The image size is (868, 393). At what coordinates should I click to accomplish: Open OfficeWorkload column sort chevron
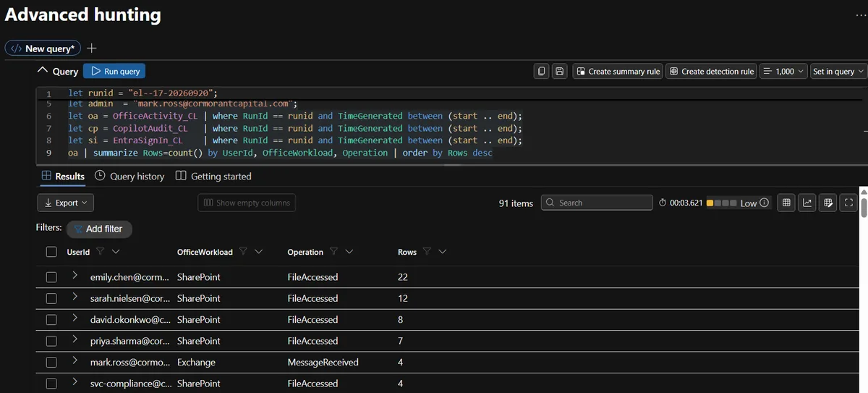(259, 252)
